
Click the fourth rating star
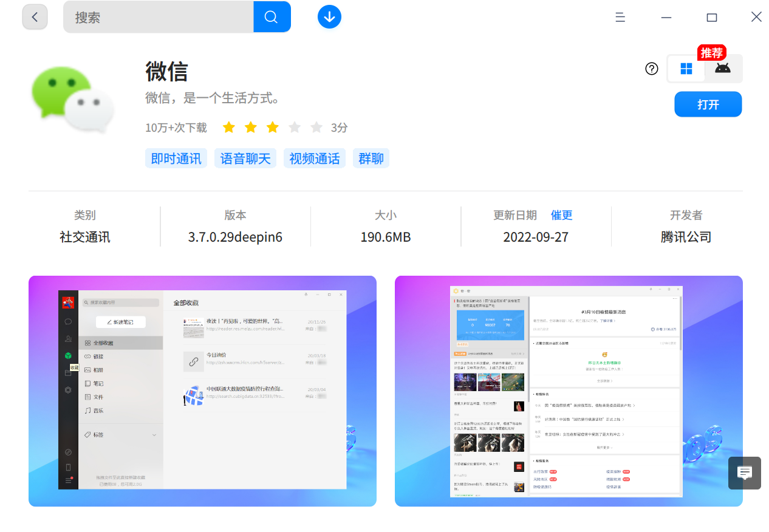(x=295, y=127)
